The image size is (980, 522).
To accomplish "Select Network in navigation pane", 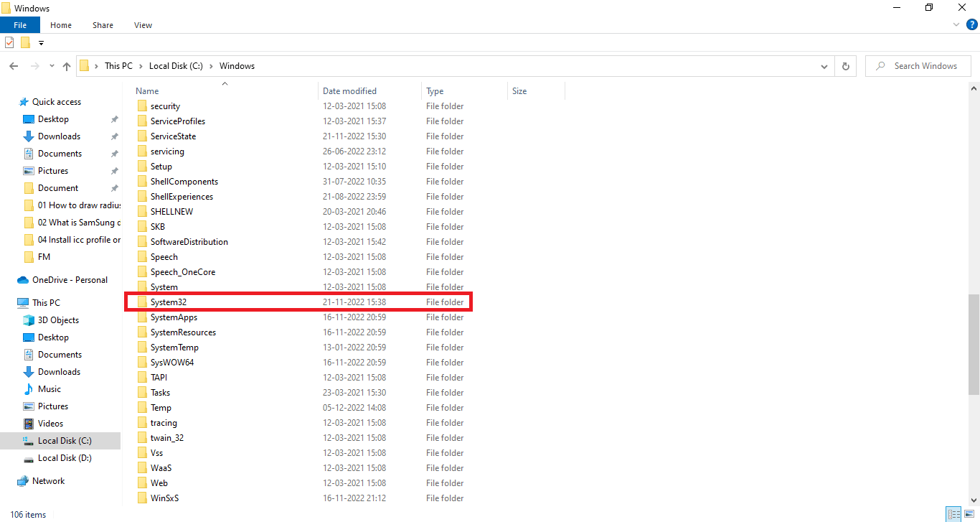I will 48,481.
